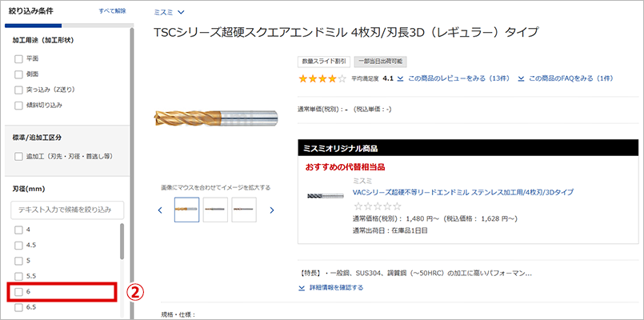Image resolution: width=644 pixels, height=320 pixels.
Task: Click the blade diameter list scrollbar
Action: click(x=122, y=242)
